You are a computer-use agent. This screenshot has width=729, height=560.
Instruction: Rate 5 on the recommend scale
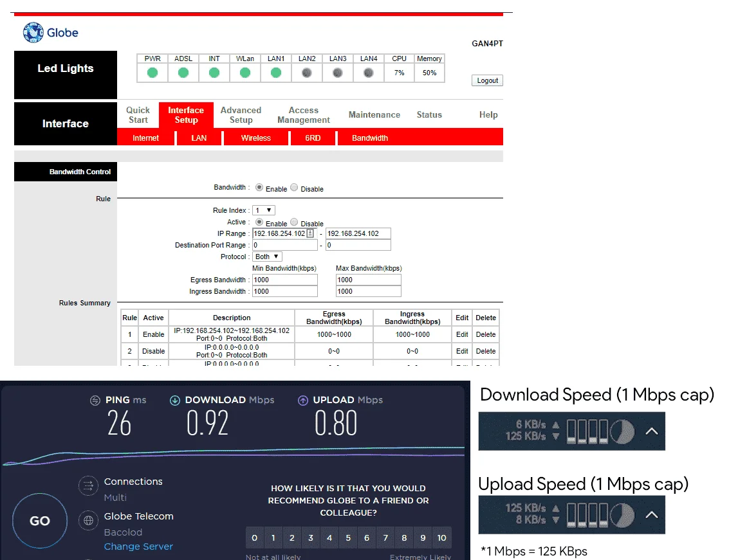coord(348,537)
